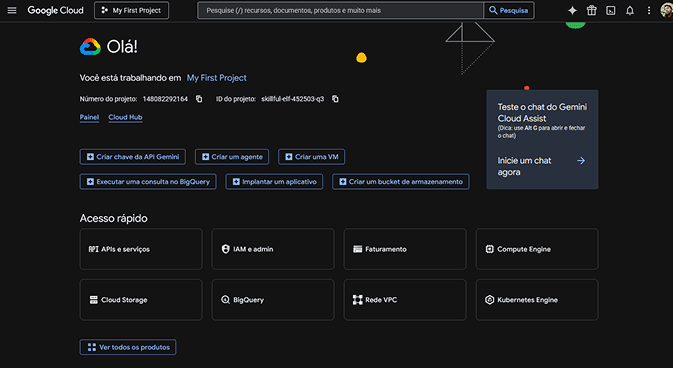Click Teste o chat do Gemini heading
This screenshot has height=368, width=673.
coord(542,113)
